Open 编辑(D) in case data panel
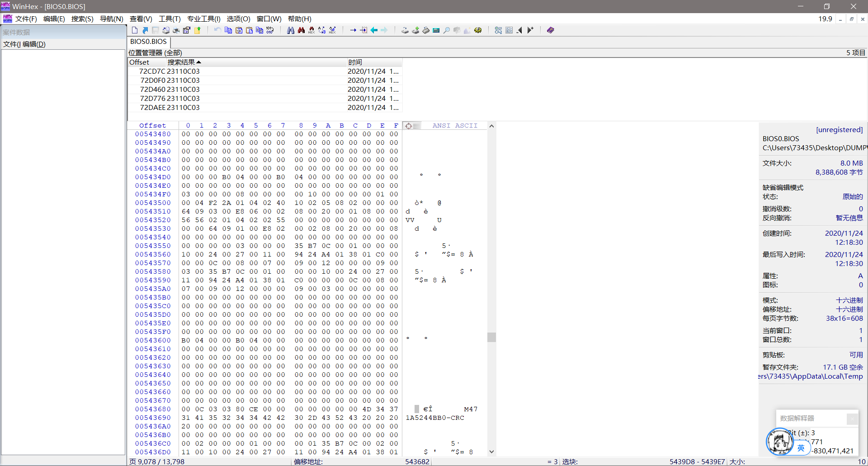Viewport: 868px width, 466px height. pyautogui.click(x=34, y=44)
